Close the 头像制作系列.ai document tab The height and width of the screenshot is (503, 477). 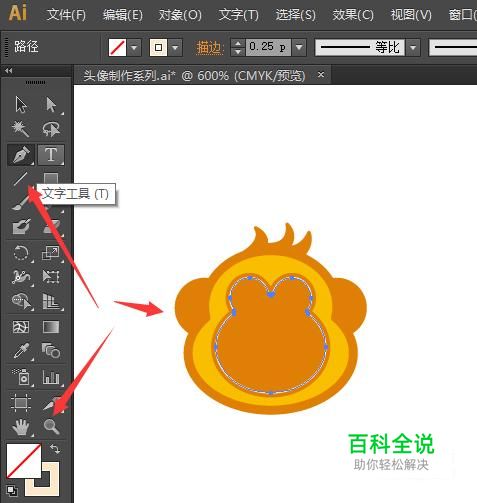[x=321, y=75]
